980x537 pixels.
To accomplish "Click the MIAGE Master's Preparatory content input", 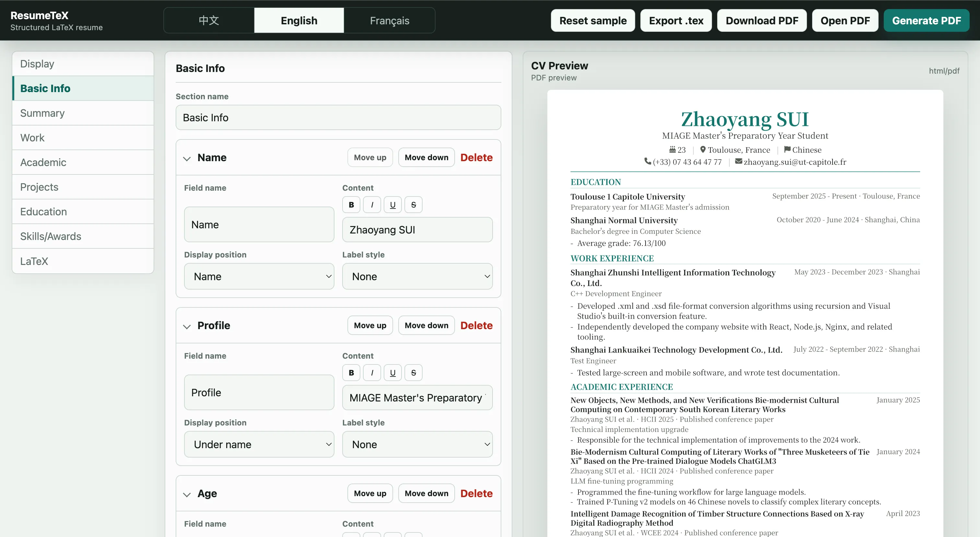I will (x=417, y=398).
